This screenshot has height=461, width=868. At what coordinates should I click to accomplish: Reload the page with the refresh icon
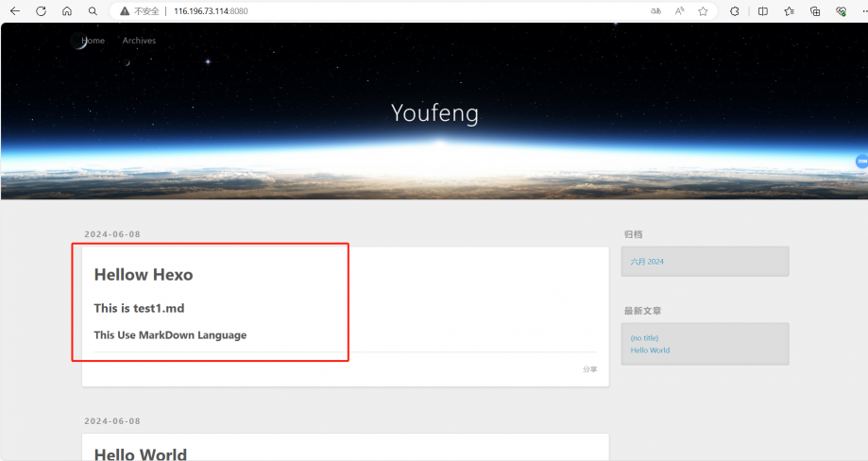tap(41, 11)
